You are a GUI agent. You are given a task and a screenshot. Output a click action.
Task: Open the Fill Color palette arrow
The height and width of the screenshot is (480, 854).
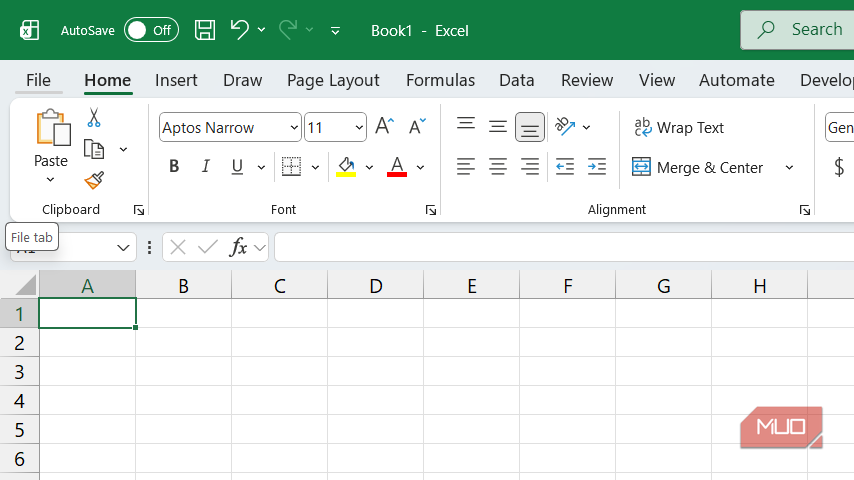click(369, 167)
